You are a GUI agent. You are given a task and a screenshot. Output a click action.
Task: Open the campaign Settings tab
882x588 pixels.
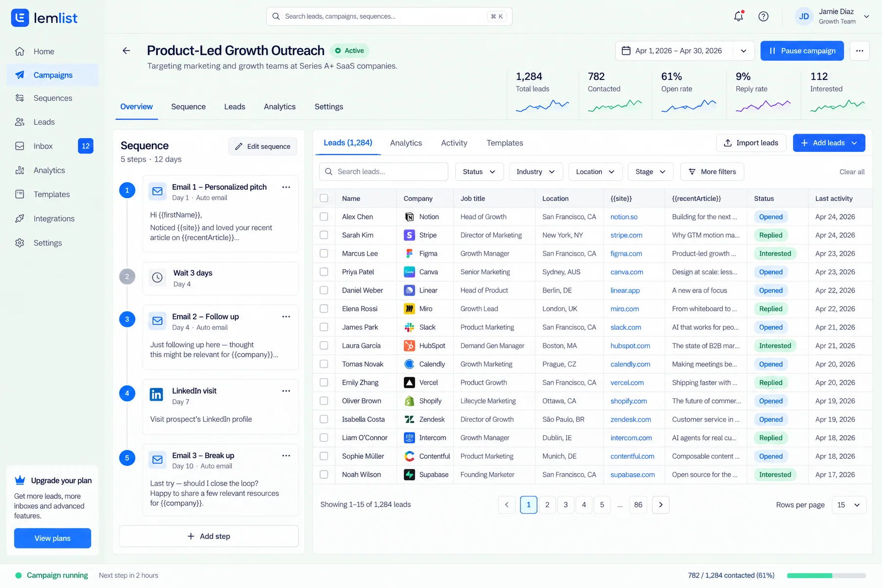pyautogui.click(x=329, y=107)
